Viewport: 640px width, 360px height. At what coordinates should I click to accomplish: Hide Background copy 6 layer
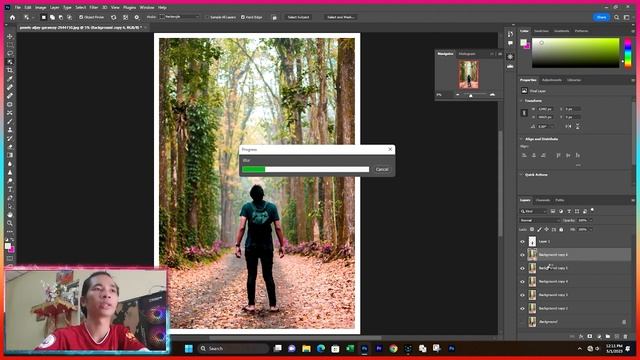(x=522, y=255)
